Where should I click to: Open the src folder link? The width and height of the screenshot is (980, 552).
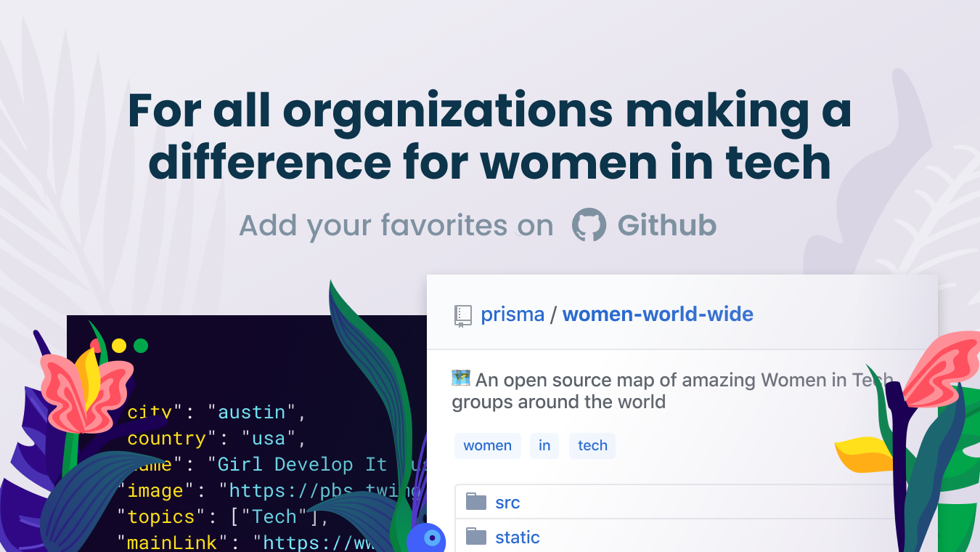(507, 503)
